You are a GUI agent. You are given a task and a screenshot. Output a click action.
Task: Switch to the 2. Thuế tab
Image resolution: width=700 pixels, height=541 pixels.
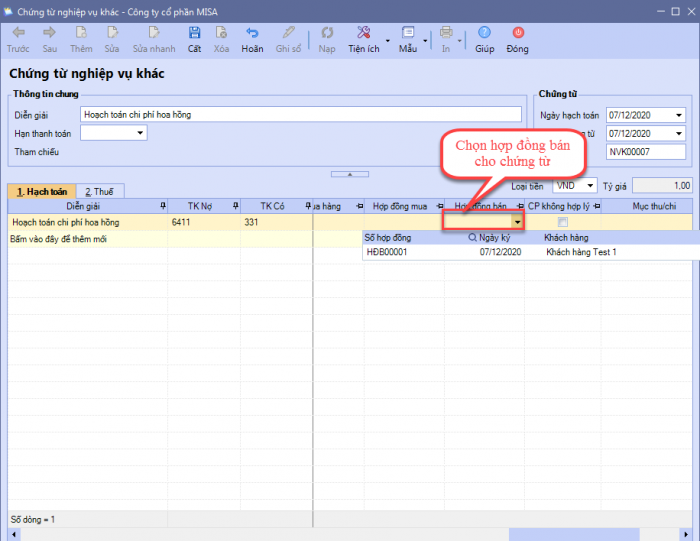click(98, 191)
